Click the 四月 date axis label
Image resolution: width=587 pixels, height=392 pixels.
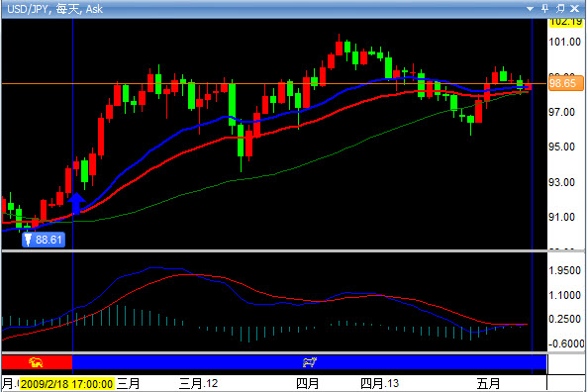(x=308, y=384)
